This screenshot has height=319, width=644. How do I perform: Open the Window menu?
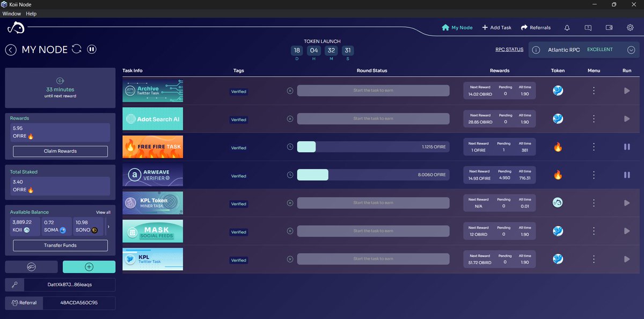[12, 13]
